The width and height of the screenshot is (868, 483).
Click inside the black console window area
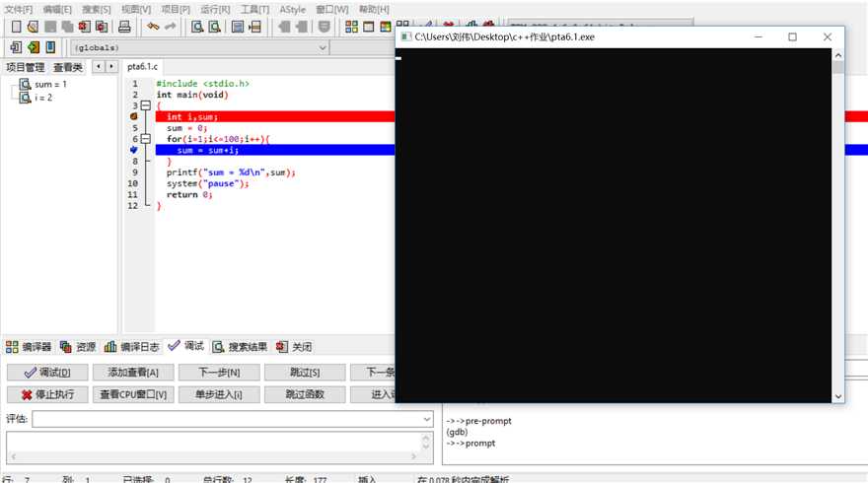click(614, 225)
